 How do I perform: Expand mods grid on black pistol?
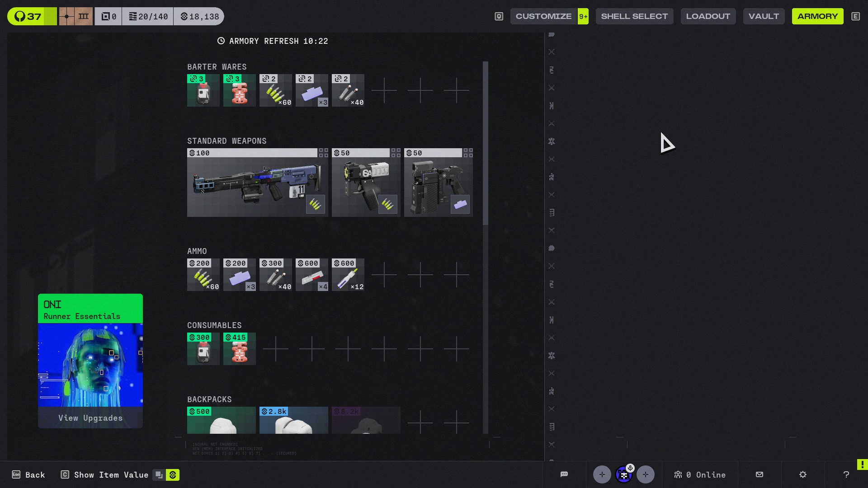(468, 153)
